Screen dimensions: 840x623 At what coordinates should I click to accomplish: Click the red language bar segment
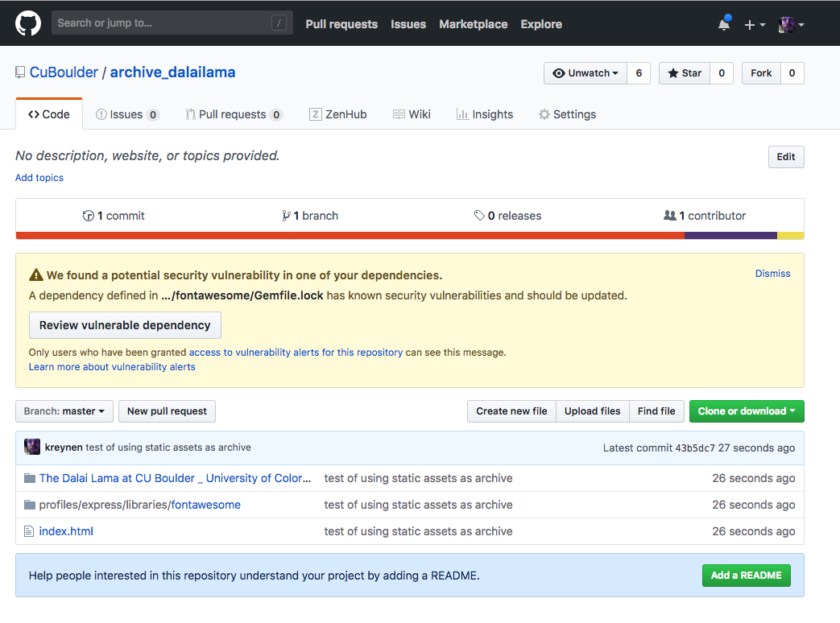(350, 236)
